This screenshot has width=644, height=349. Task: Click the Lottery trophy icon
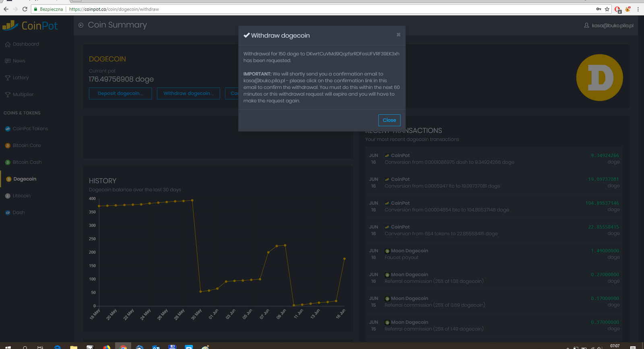[8, 78]
